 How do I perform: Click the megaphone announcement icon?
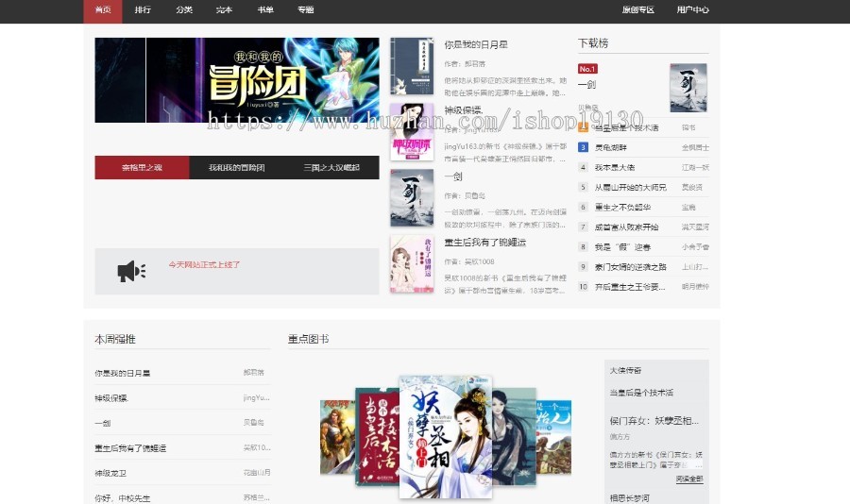click(131, 271)
